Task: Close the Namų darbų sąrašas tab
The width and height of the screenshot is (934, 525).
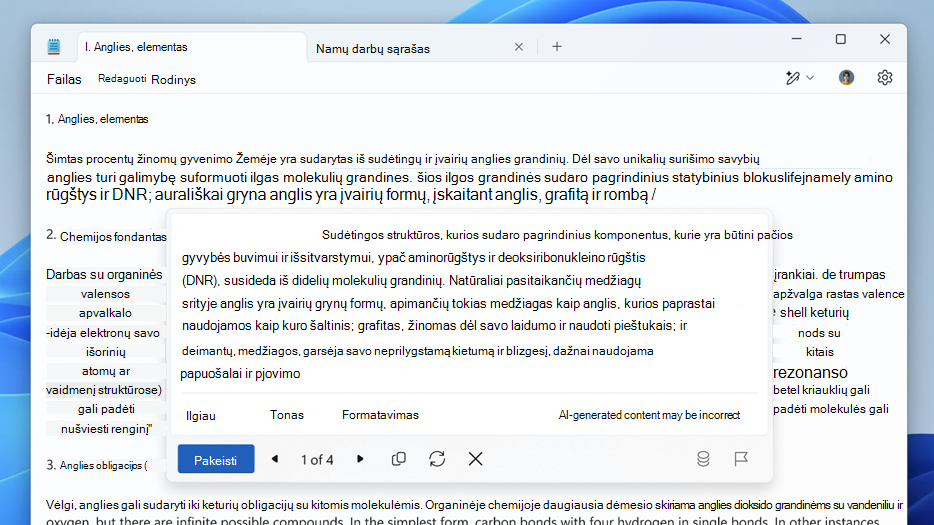Action: (x=519, y=47)
